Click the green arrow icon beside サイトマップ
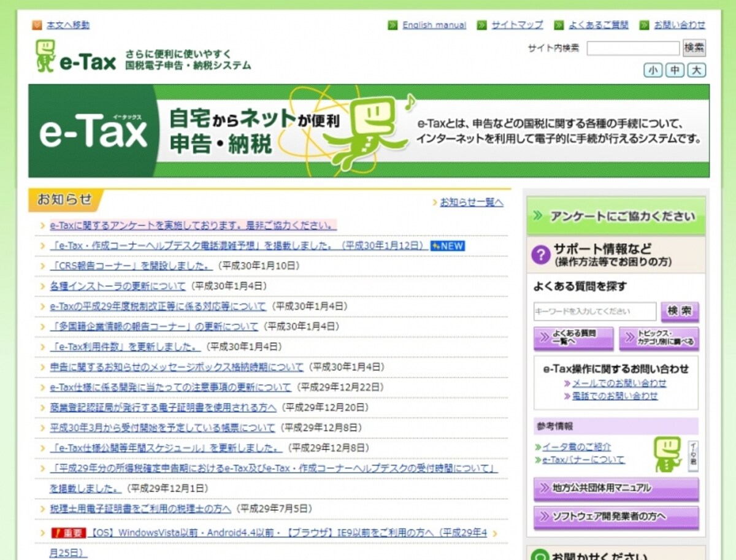This screenshot has height=560, width=736. [x=482, y=25]
